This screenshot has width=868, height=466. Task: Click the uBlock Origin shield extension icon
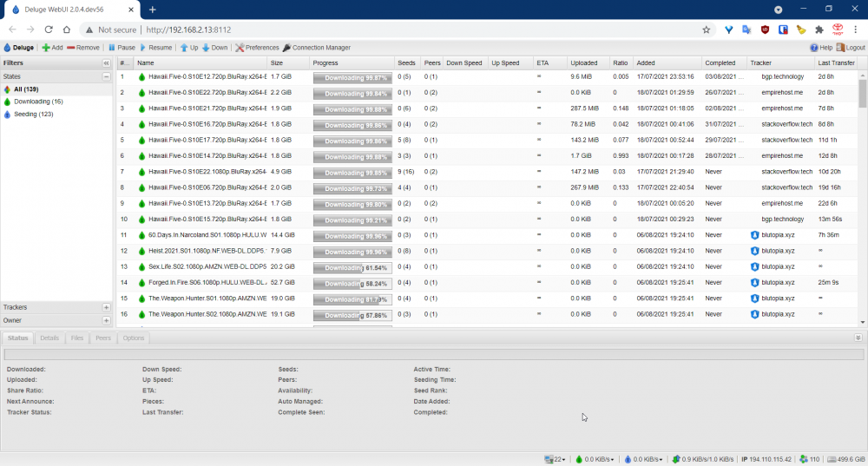coord(765,30)
